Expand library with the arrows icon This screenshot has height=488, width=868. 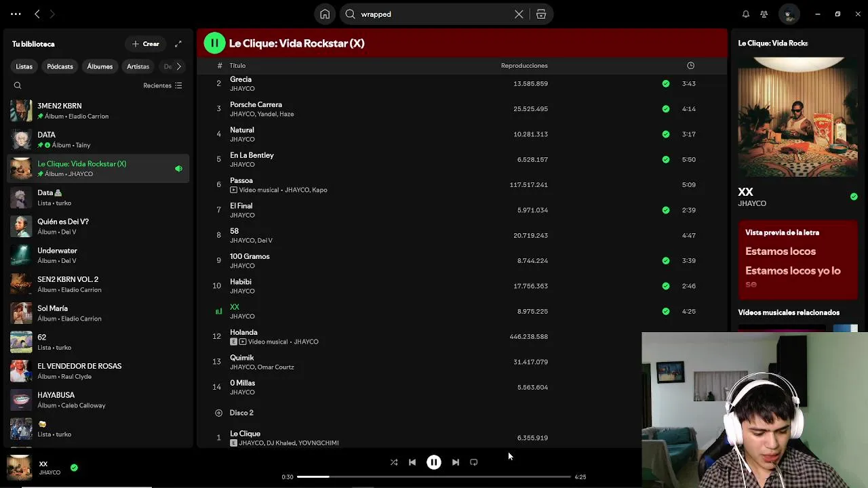tap(178, 44)
